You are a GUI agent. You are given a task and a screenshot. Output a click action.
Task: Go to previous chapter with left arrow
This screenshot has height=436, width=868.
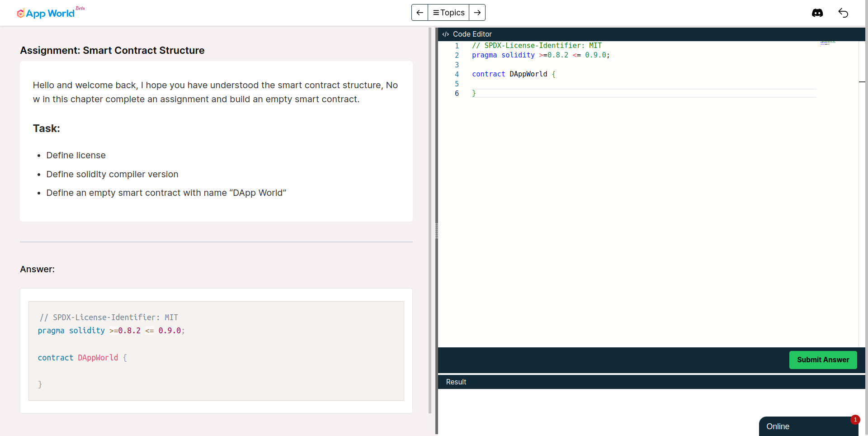click(420, 13)
